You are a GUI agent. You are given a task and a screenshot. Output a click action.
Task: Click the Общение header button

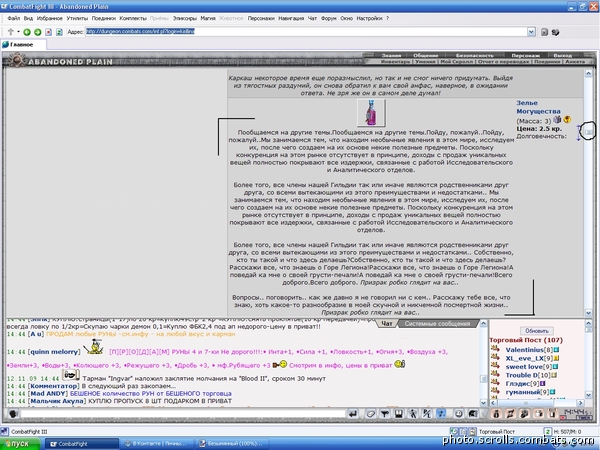(426, 55)
